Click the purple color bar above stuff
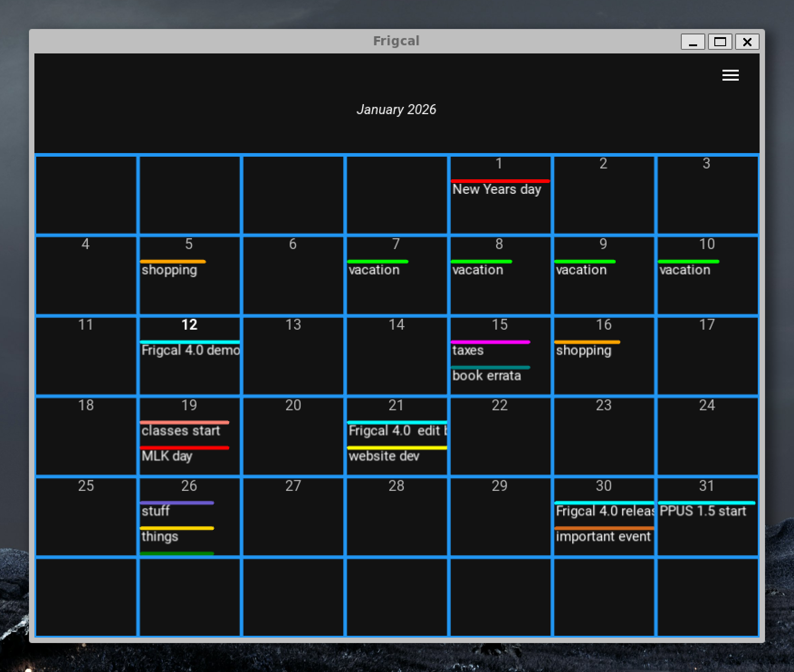794x672 pixels. pyautogui.click(x=177, y=503)
